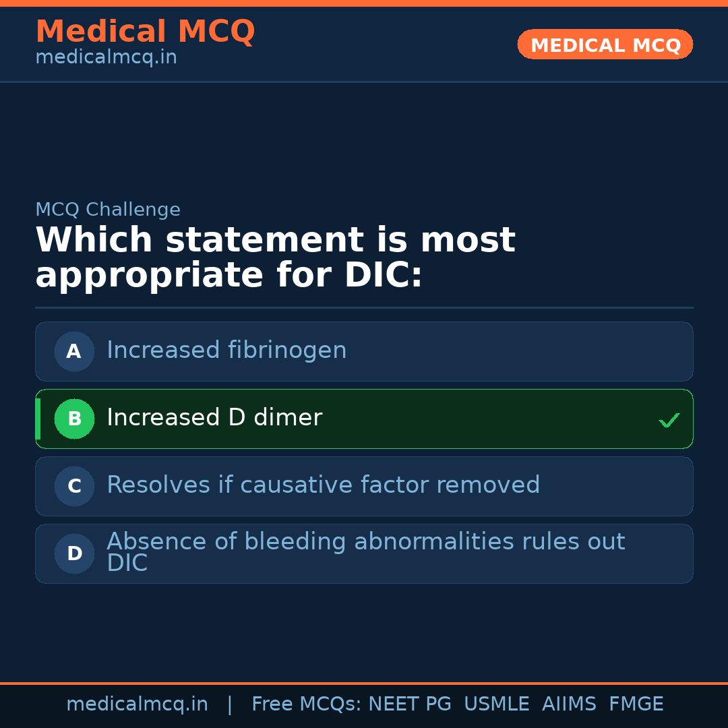Click the D option letter badge icon

pyautogui.click(x=74, y=553)
